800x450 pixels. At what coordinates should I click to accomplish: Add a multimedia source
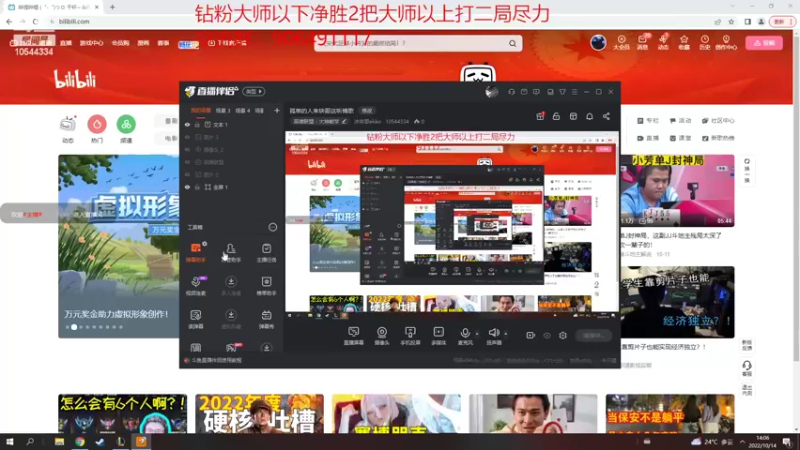tap(438, 336)
